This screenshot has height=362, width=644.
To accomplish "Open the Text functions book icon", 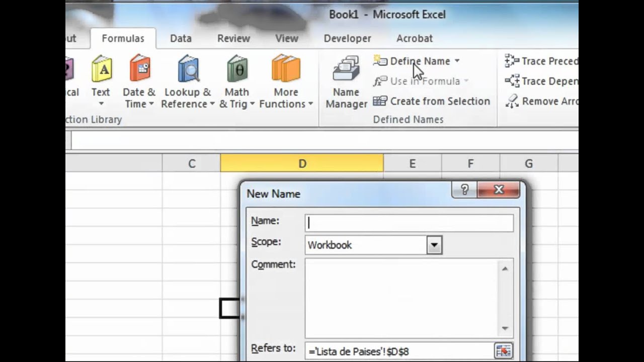I will (102, 69).
